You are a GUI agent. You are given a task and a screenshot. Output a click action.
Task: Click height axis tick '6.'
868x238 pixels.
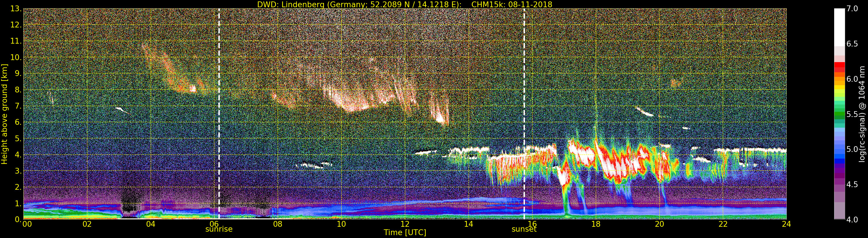click(18, 122)
